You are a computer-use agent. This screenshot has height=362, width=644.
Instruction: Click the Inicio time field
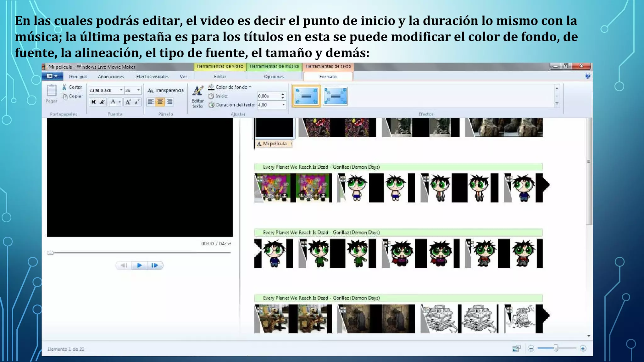[269, 96]
